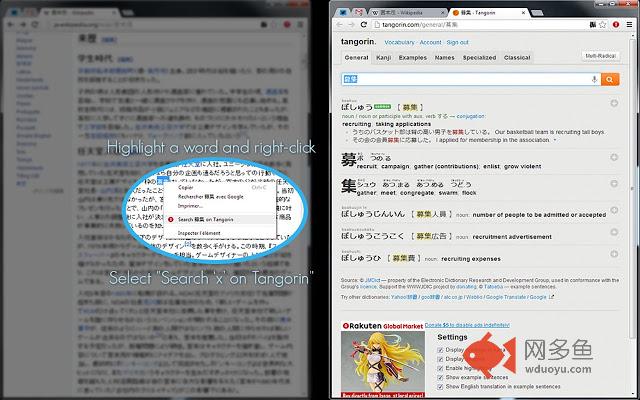Open the Yahoo dictionary link
This screenshot has width=640, height=400.
(x=404, y=297)
